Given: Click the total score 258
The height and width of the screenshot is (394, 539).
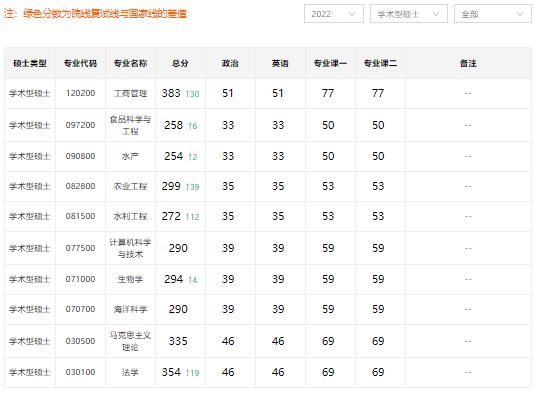Looking at the screenshot, I should 174,125.
